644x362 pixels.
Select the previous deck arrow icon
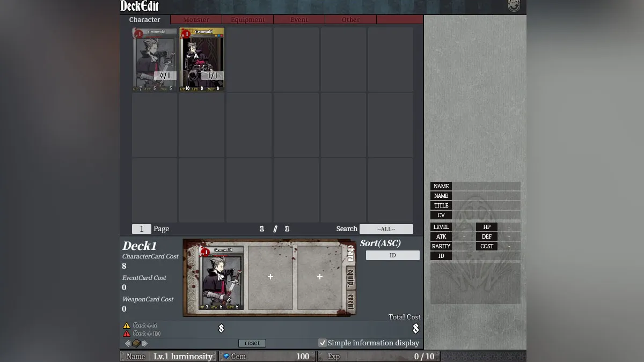tap(128, 343)
